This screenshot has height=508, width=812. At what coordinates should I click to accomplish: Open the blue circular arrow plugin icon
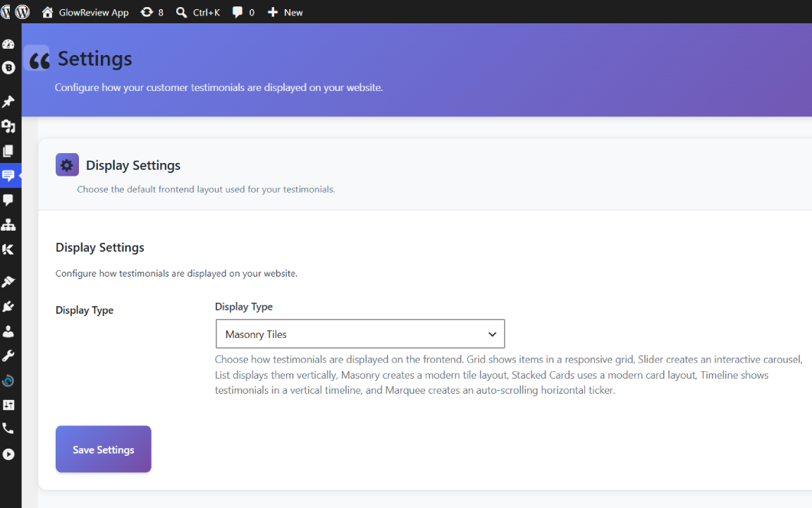pyautogui.click(x=8, y=381)
